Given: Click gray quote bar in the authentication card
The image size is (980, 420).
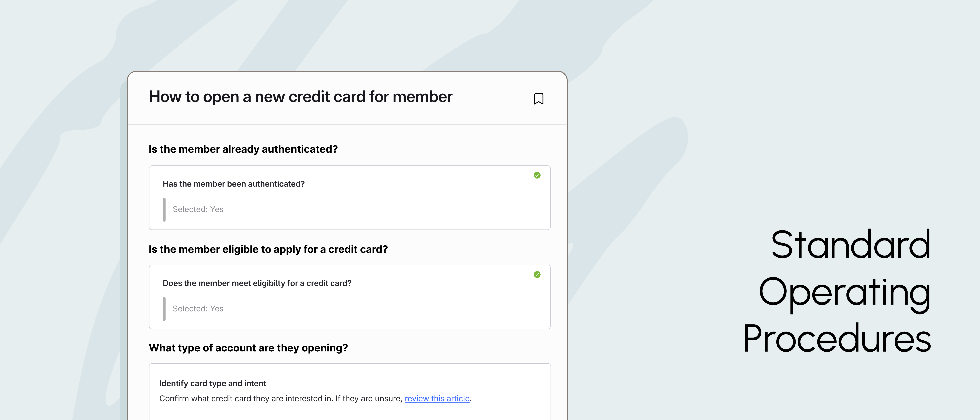Looking at the screenshot, I should tap(164, 209).
